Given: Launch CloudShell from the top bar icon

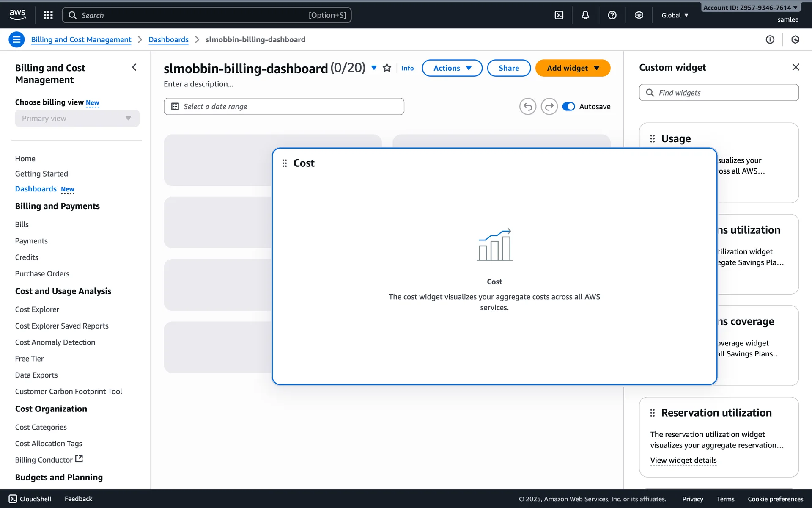Looking at the screenshot, I should coord(559,15).
